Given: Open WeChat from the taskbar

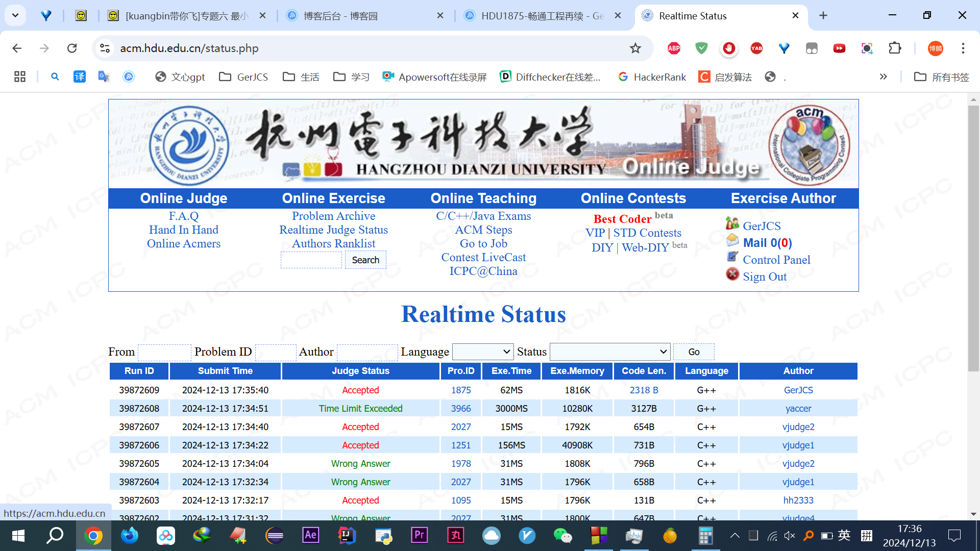Looking at the screenshot, I should point(562,535).
